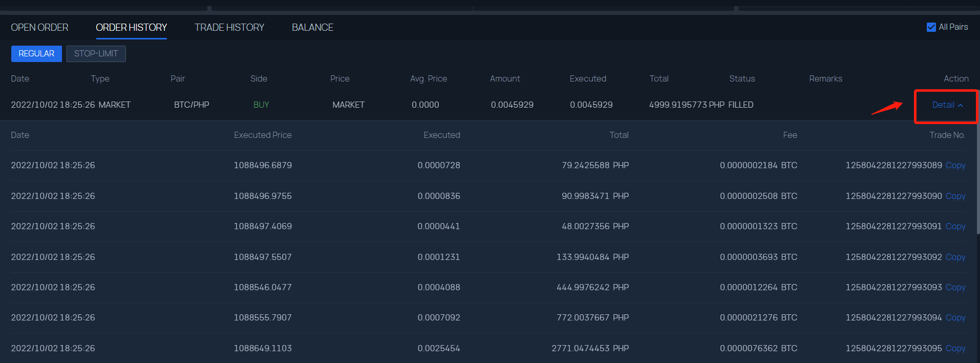This screenshot has height=363, width=980.
Task: Click executed price 1088496.9755
Action: tap(263, 196)
